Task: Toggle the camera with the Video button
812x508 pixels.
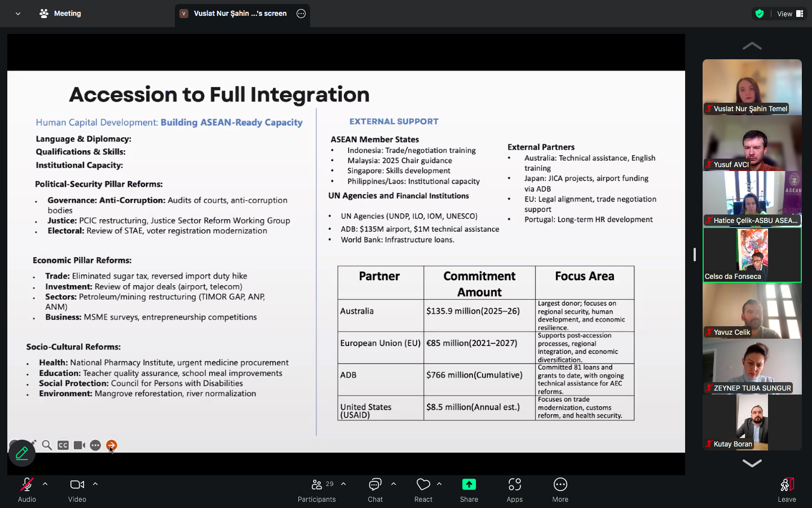Action: [x=77, y=489]
